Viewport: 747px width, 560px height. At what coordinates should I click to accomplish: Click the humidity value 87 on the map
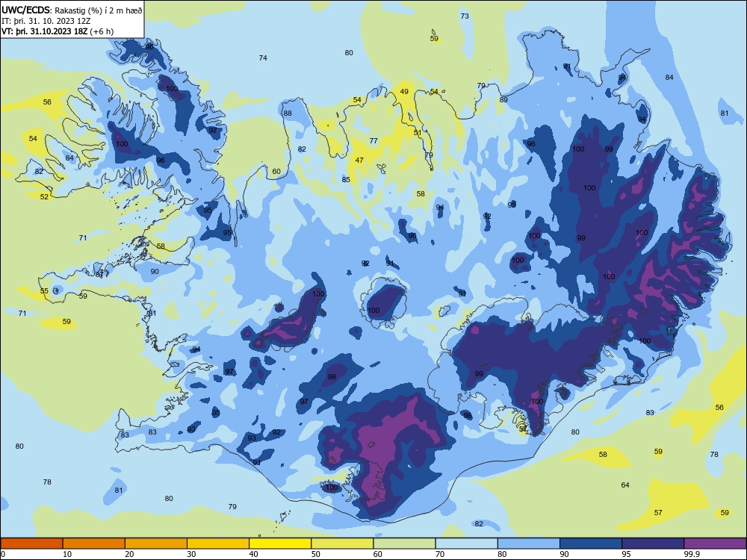pyautogui.click(x=99, y=275)
